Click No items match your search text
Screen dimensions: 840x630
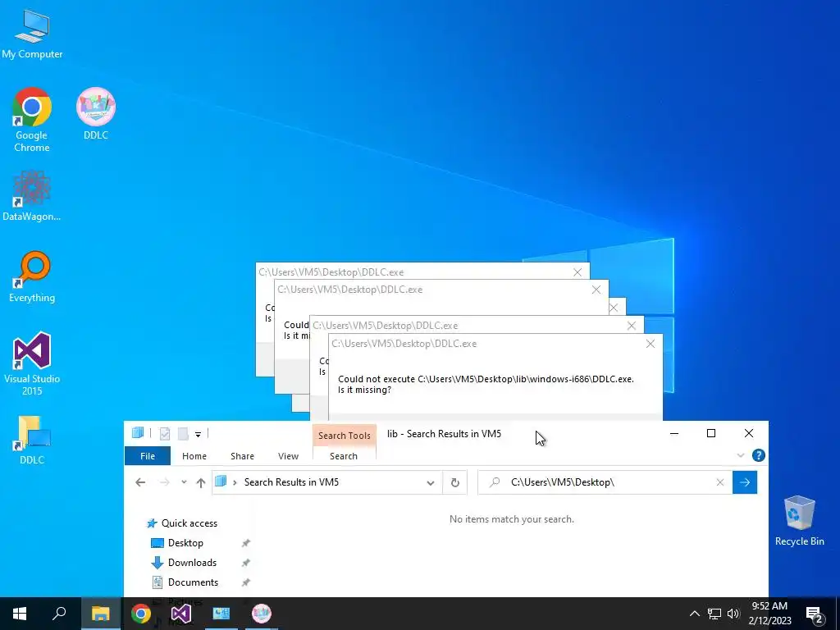pos(512,519)
